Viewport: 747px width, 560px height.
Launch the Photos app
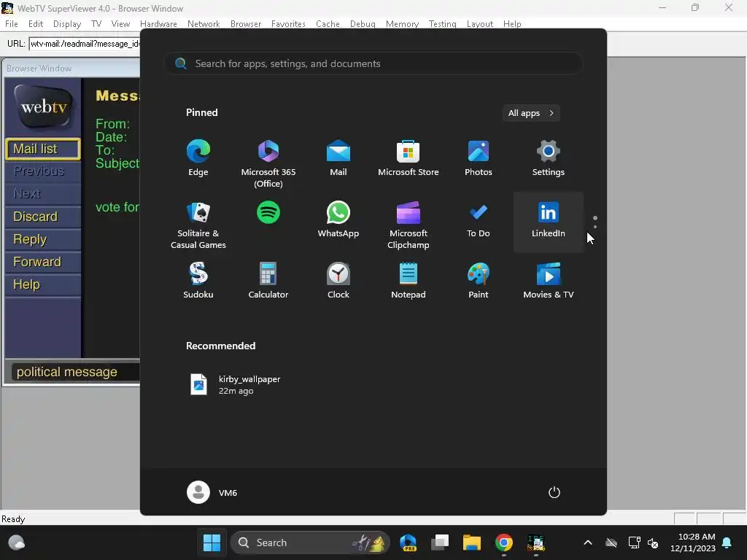click(479, 158)
